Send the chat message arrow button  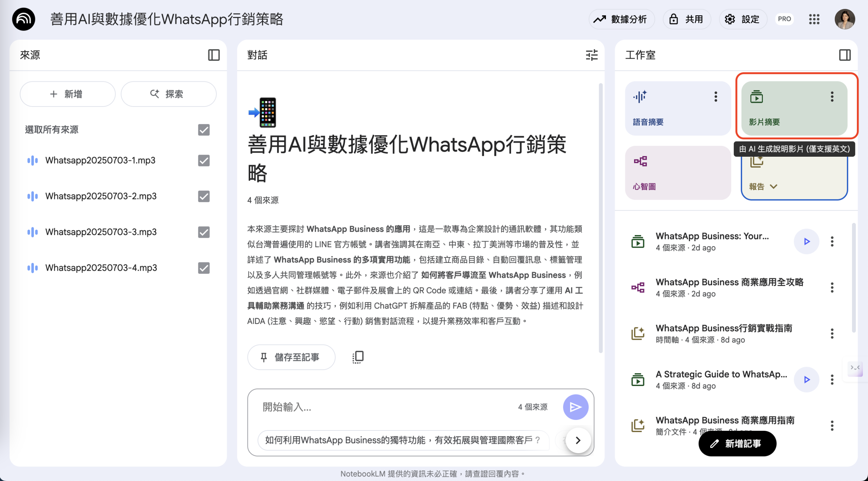(x=575, y=407)
